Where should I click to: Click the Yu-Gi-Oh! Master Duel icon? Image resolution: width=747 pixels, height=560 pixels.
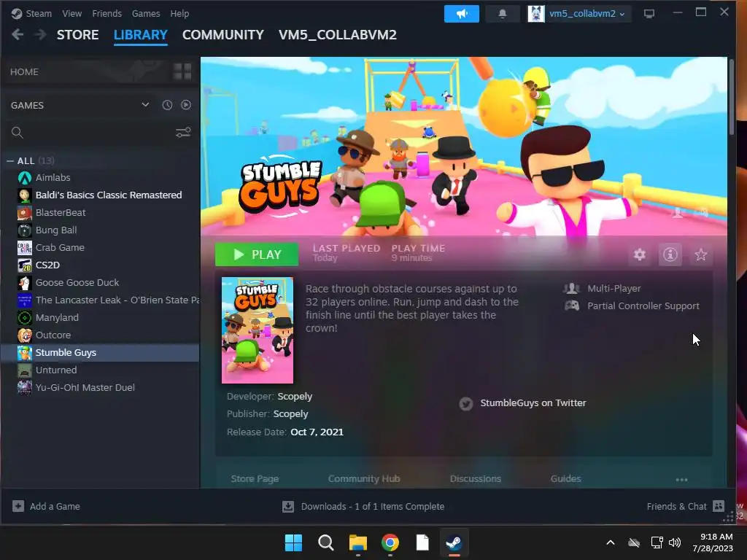pos(24,388)
